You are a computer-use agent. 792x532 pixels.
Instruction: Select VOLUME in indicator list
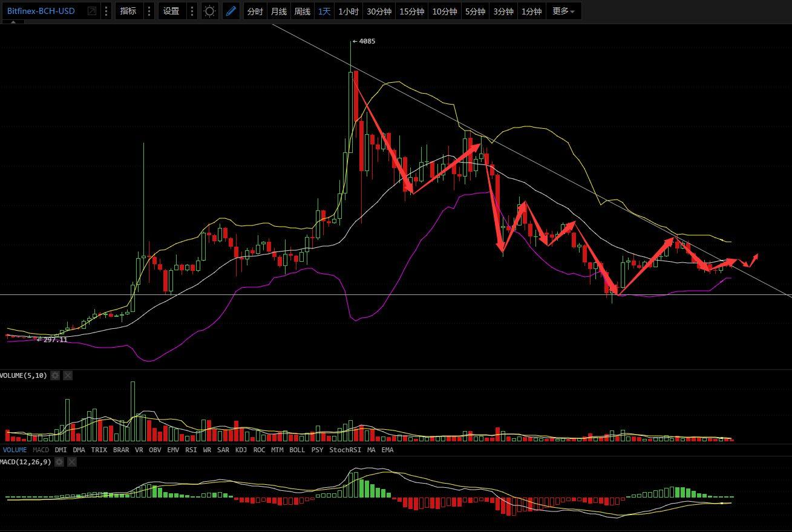click(x=15, y=450)
